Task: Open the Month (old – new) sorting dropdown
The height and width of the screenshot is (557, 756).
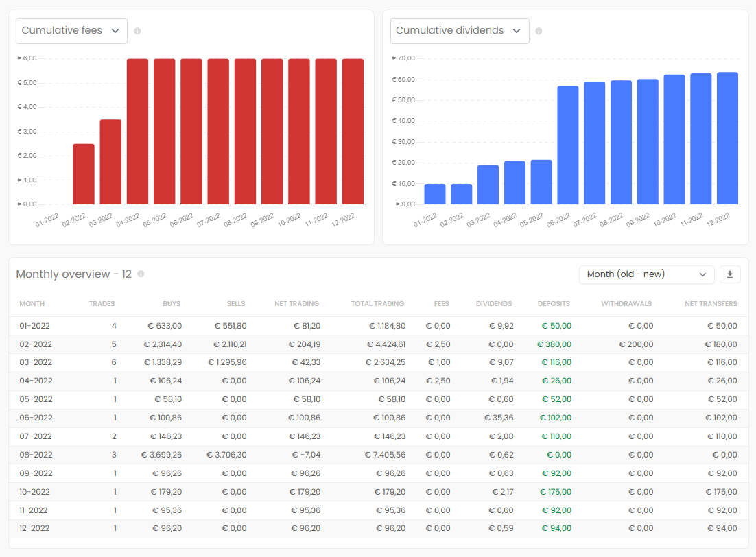Action: click(646, 274)
